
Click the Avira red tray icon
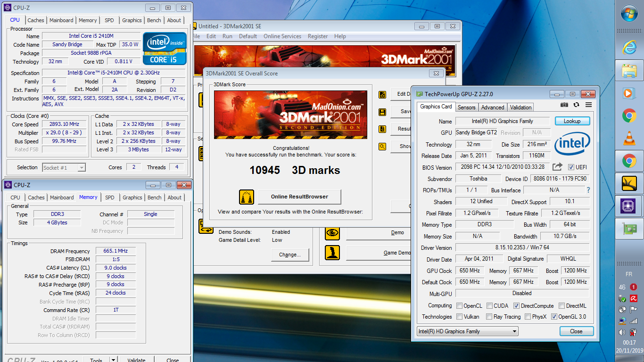[635, 298]
